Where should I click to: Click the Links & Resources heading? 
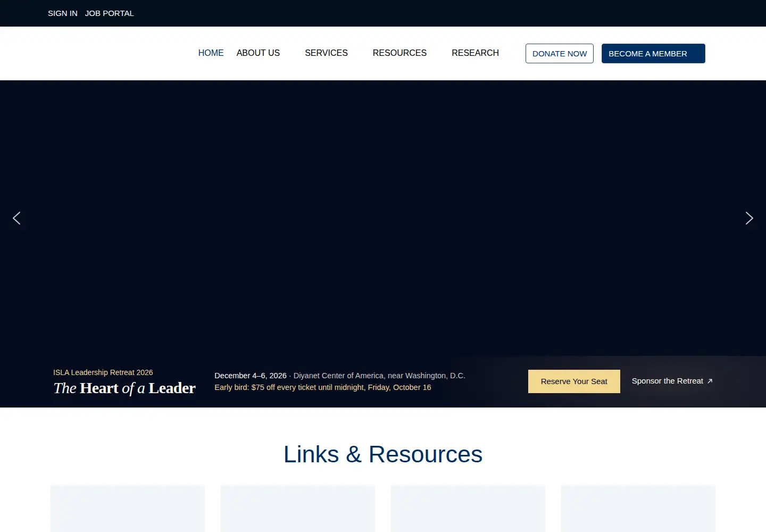coord(383,454)
